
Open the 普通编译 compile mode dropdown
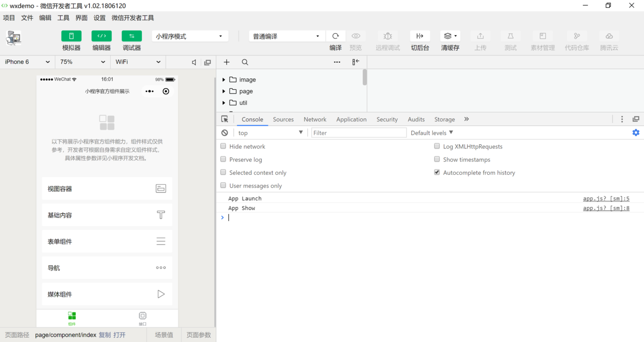coord(287,36)
